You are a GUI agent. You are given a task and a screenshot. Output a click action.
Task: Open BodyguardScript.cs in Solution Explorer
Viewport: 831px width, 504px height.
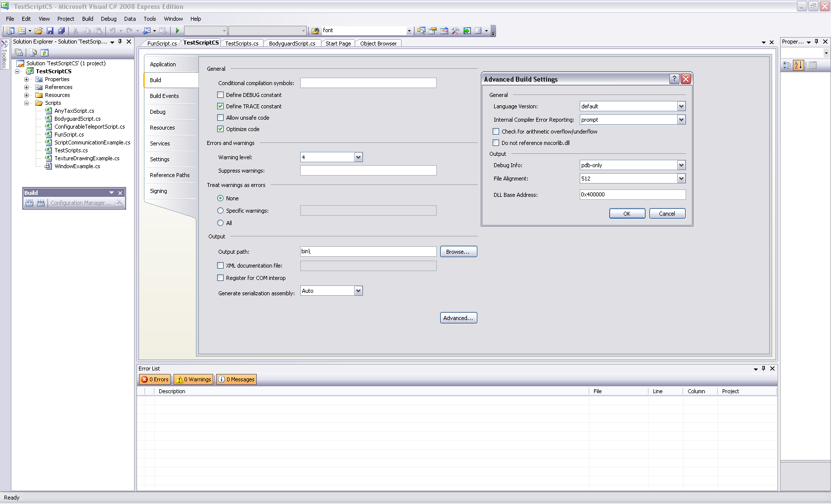[x=77, y=119]
